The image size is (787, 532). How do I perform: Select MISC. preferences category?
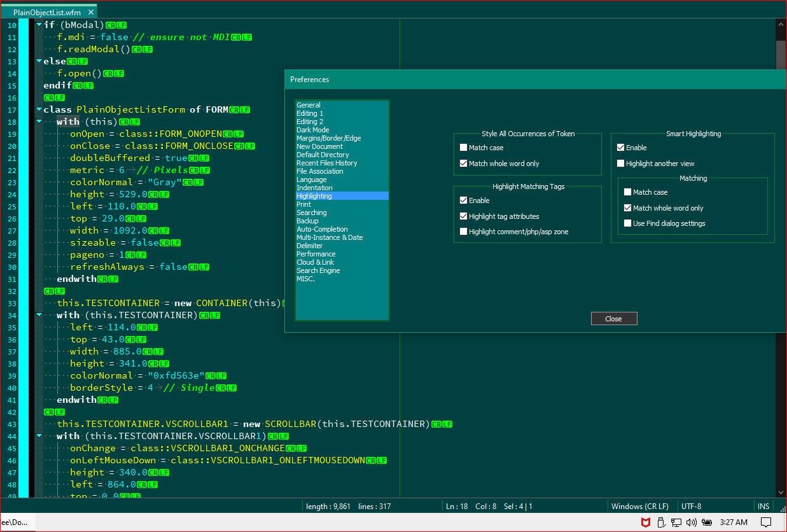click(342, 279)
